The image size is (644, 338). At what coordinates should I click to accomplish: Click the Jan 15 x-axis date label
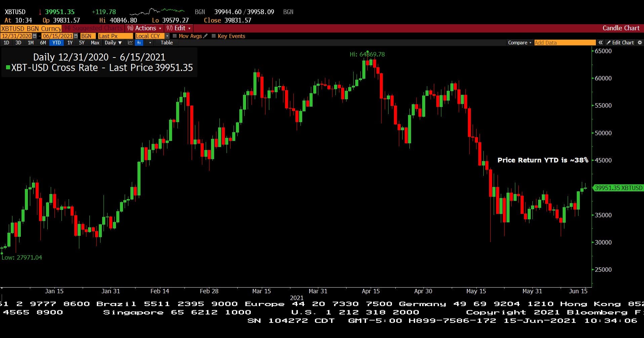click(54, 291)
